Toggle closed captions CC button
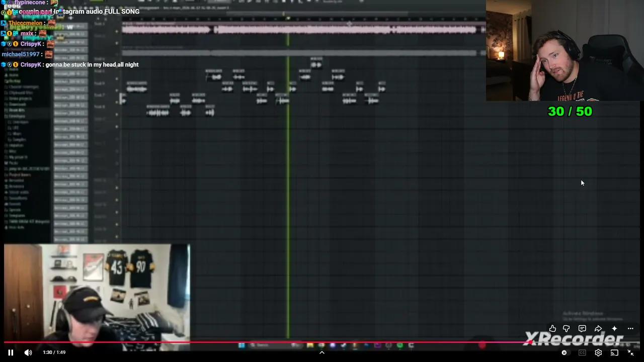 click(x=582, y=352)
